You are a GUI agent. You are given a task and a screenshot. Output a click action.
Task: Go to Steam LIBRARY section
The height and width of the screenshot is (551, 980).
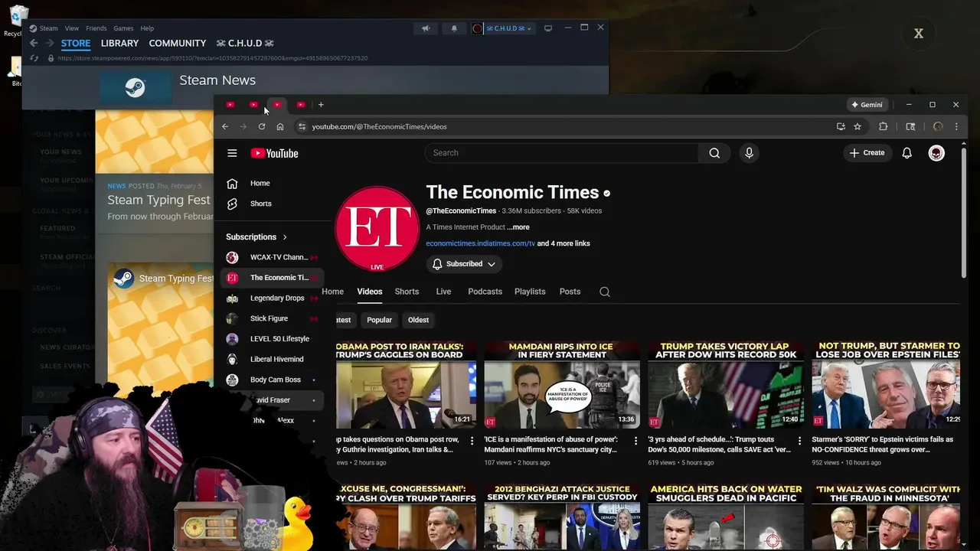click(x=119, y=44)
